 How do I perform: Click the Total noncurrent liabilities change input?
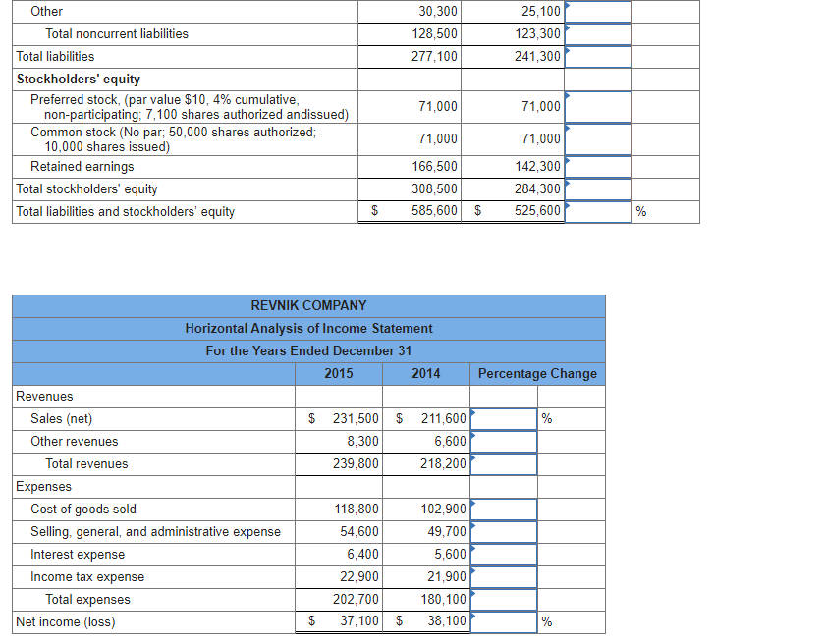599,33
